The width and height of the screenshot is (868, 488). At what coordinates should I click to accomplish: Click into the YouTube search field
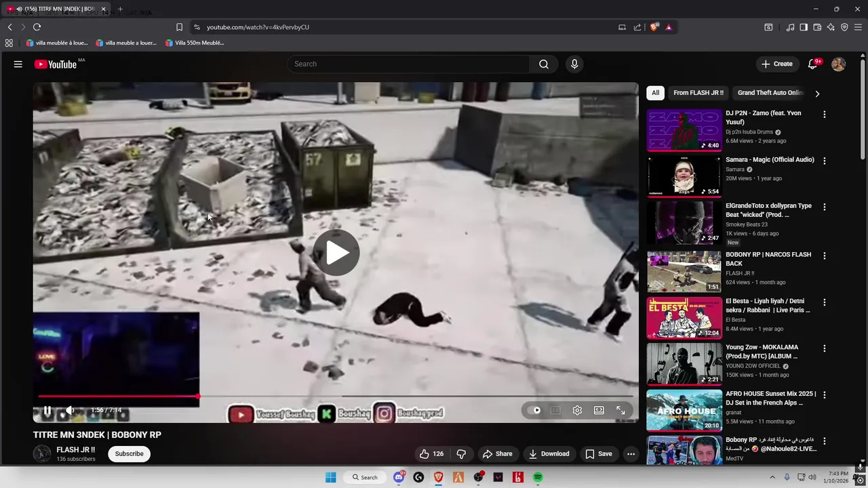409,64
